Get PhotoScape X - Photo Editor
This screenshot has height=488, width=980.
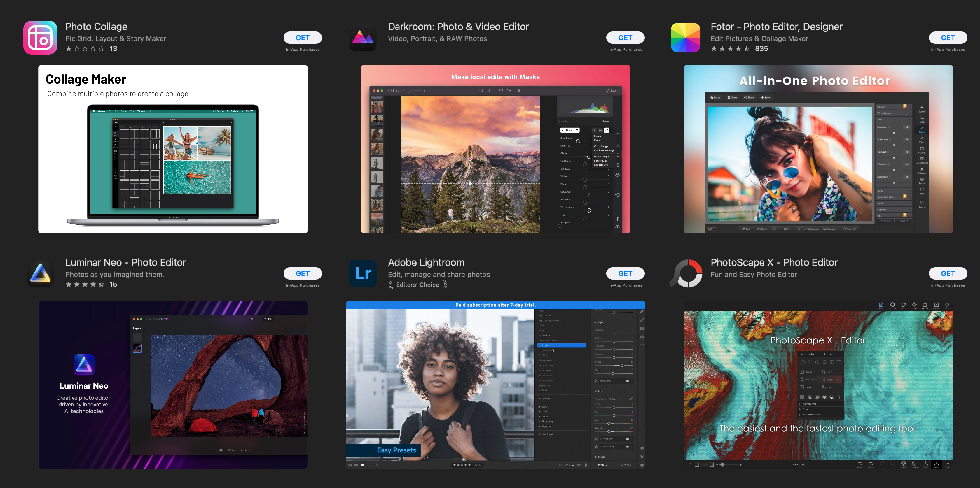click(948, 273)
